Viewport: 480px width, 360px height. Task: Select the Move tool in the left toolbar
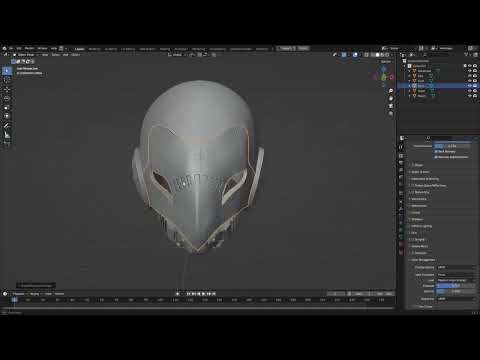[7, 89]
